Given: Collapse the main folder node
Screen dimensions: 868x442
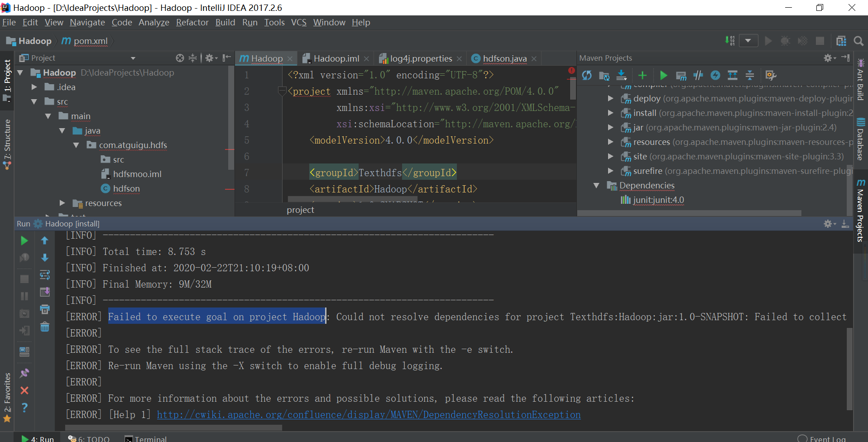Looking at the screenshot, I should (x=48, y=116).
